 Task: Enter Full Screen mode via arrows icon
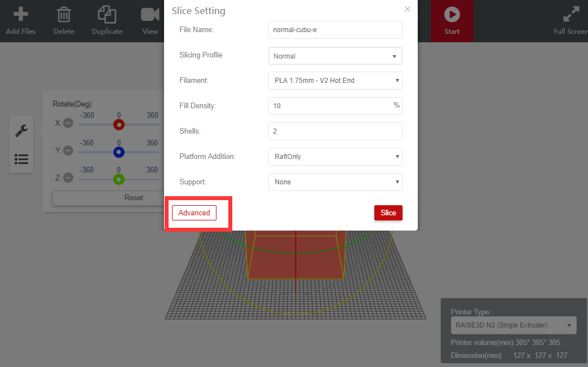click(x=572, y=14)
